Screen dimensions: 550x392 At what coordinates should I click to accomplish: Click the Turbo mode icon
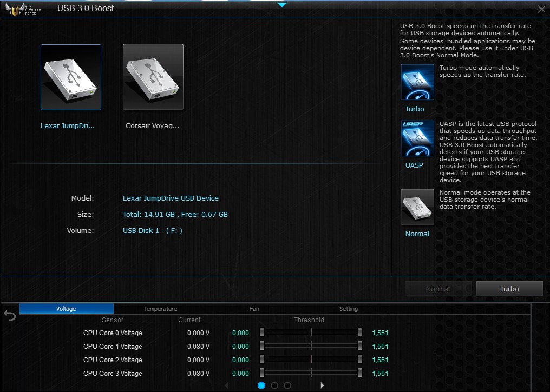pyautogui.click(x=417, y=82)
